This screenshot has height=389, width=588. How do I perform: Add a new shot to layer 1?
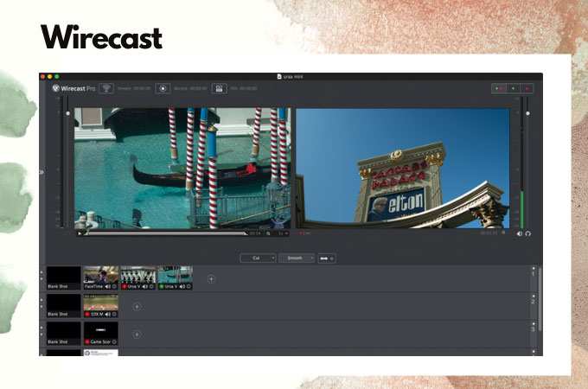pos(211,278)
